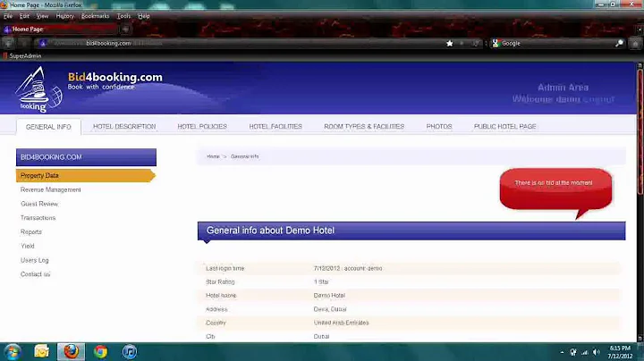Open the Help menu
The image size is (644, 361).
click(x=144, y=16)
